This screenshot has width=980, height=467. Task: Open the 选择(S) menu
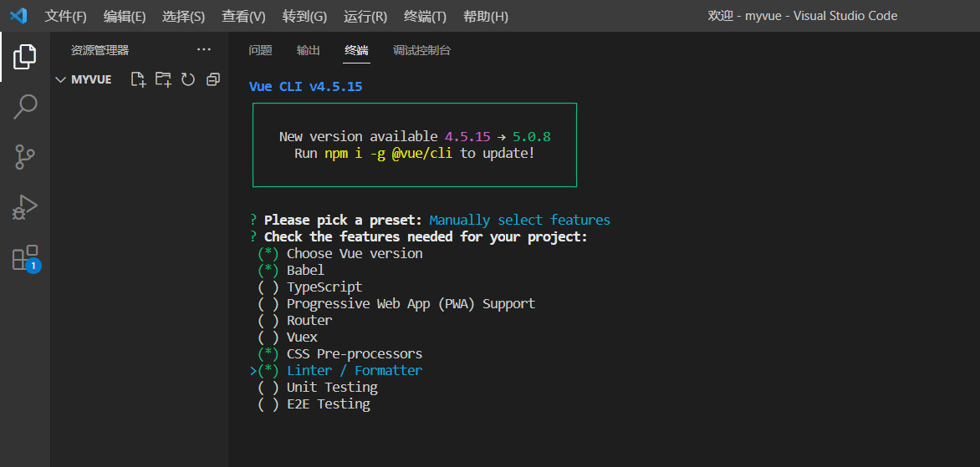[183, 16]
